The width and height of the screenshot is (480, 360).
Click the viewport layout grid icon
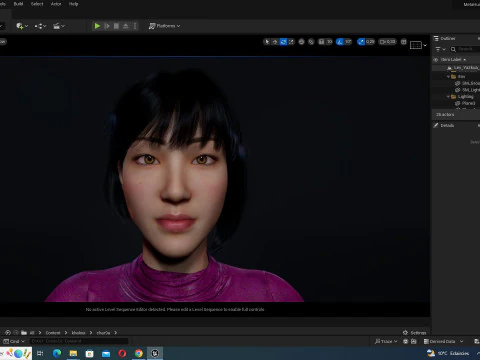point(404,42)
